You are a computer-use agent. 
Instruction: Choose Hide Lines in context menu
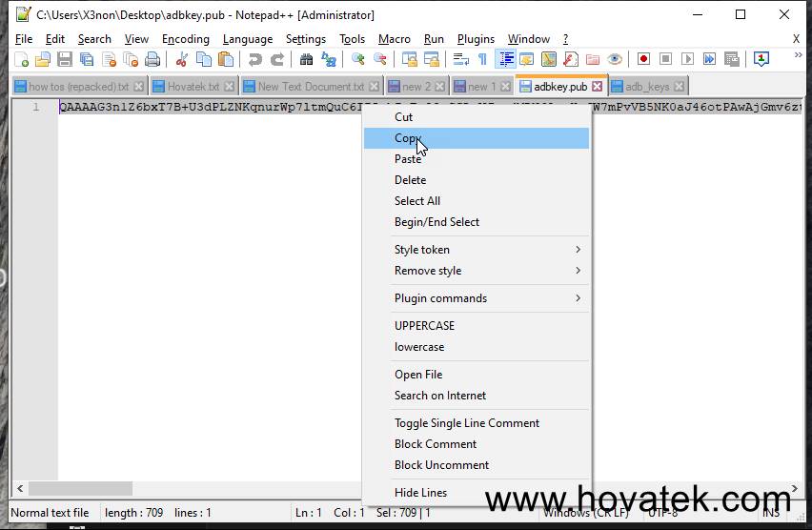point(477,493)
